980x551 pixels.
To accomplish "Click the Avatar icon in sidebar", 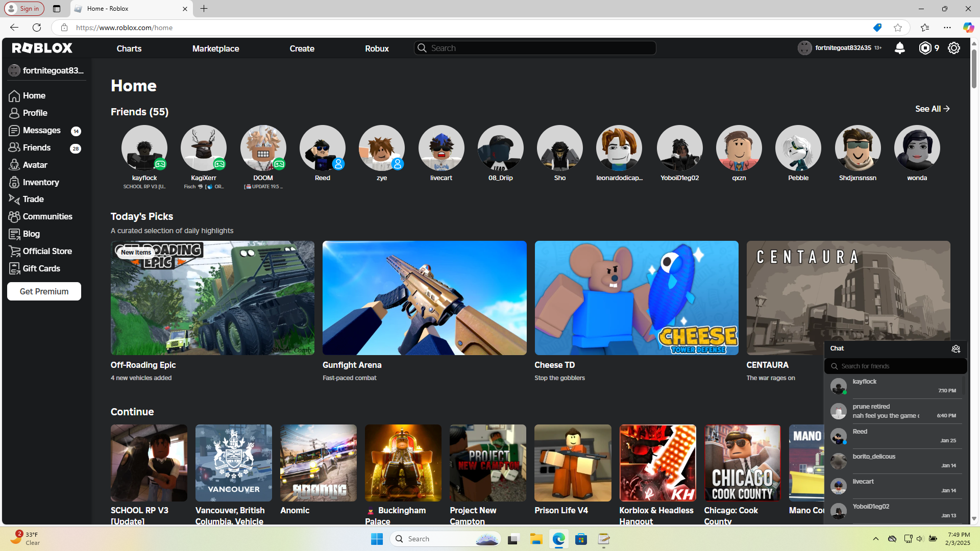I will point(14,165).
